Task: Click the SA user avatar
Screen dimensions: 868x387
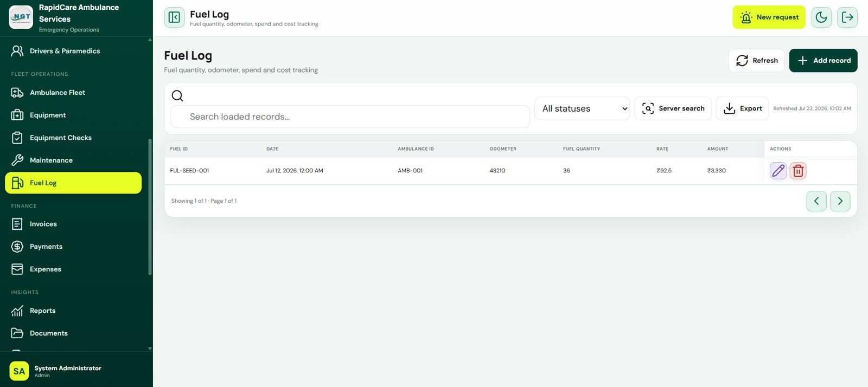Action: click(x=19, y=371)
